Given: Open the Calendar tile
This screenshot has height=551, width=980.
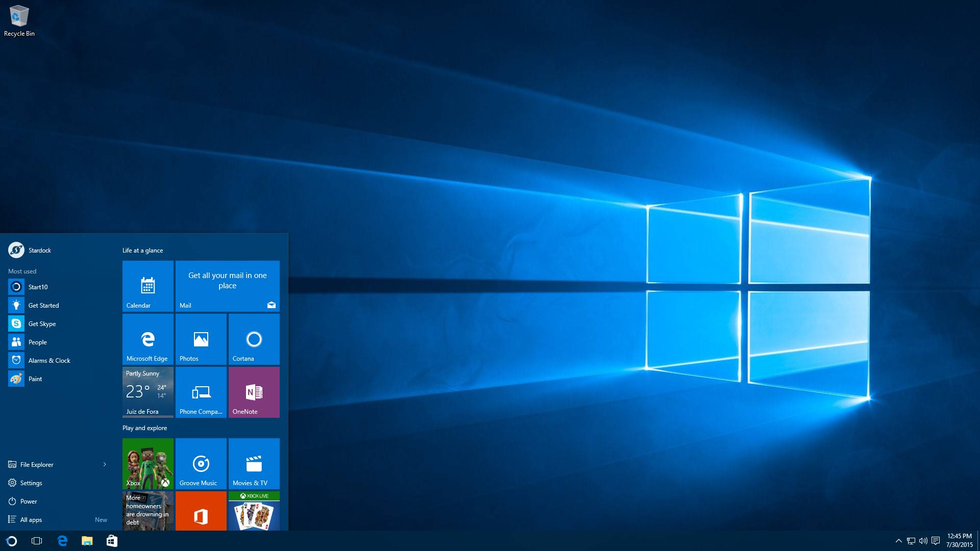Looking at the screenshot, I should pyautogui.click(x=148, y=286).
